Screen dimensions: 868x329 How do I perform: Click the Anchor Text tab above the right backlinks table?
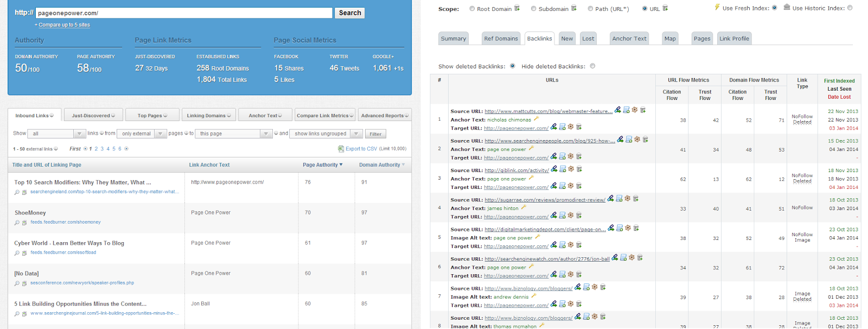coord(629,39)
